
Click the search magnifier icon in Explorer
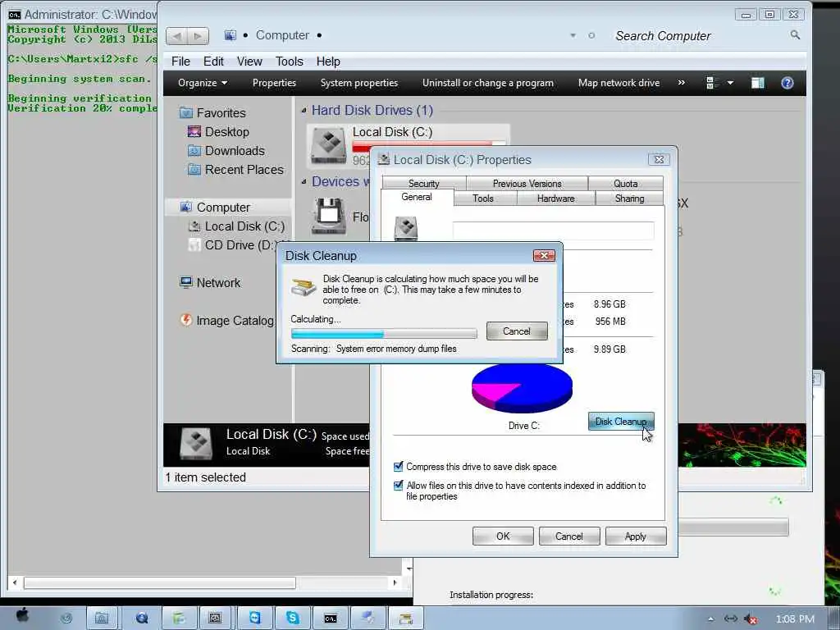795,34
